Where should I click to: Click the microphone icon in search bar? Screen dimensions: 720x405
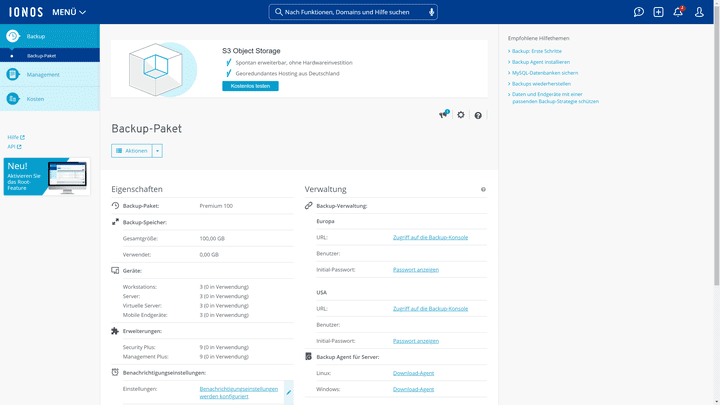431,12
